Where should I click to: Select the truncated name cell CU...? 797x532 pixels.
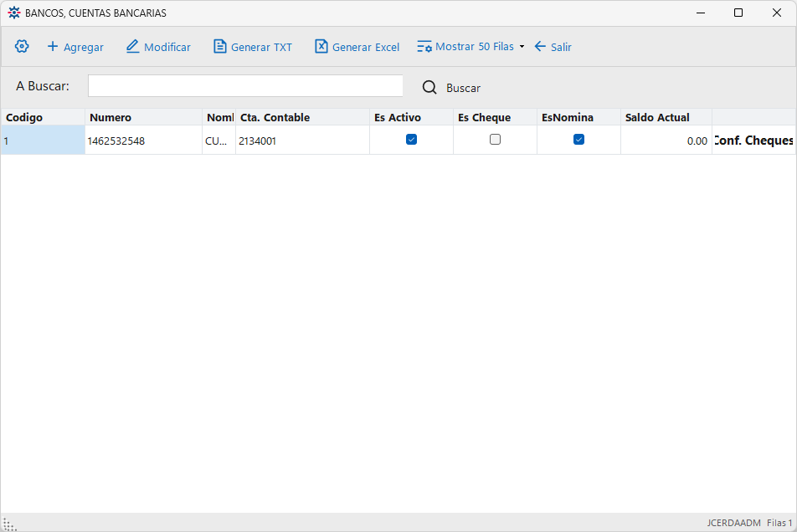[219, 140]
